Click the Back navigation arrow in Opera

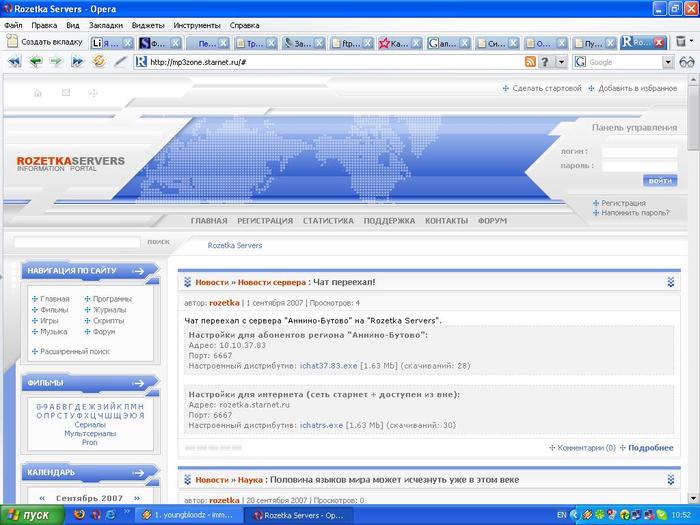click(x=36, y=61)
